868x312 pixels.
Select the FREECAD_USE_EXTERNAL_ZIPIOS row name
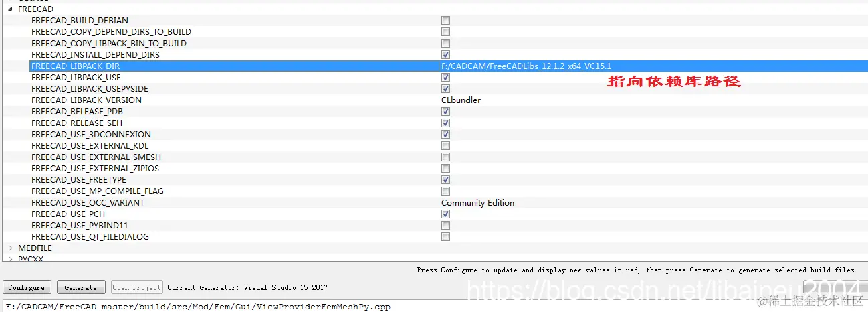[x=96, y=169]
